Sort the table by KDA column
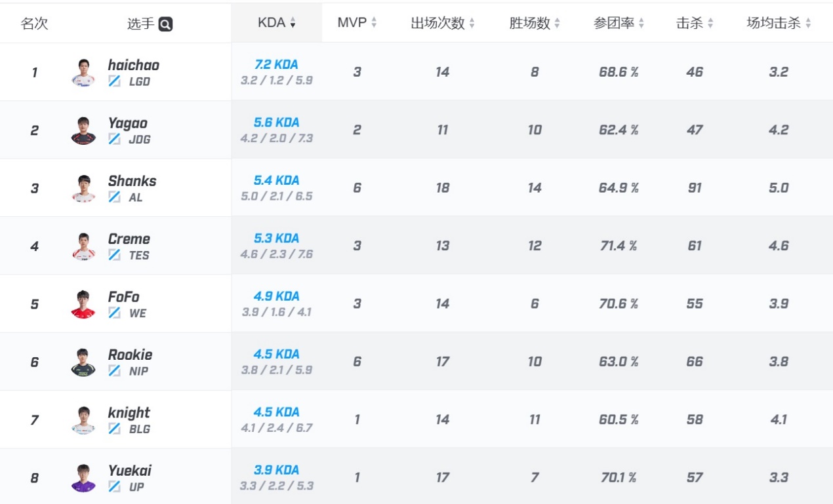Image resolution: width=833 pixels, height=504 pixels. tap(277, 23)
